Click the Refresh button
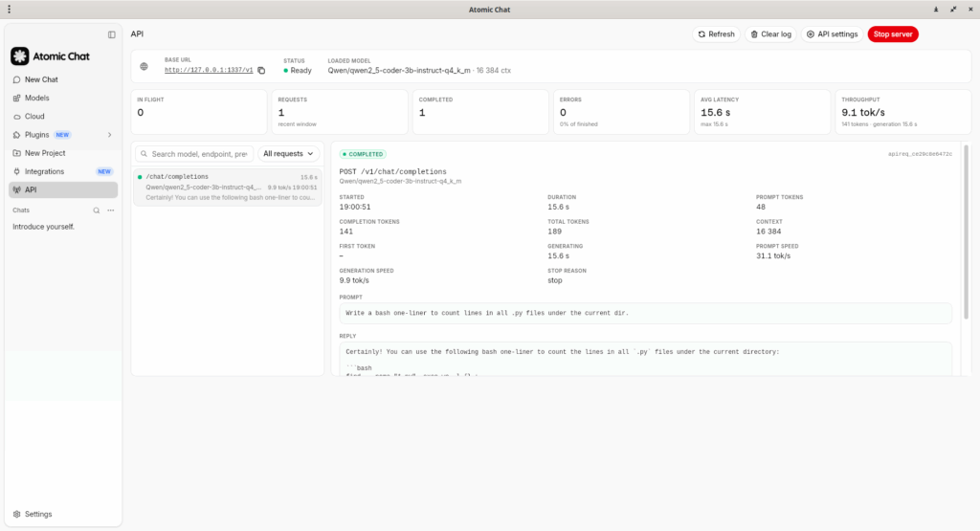 716,34
